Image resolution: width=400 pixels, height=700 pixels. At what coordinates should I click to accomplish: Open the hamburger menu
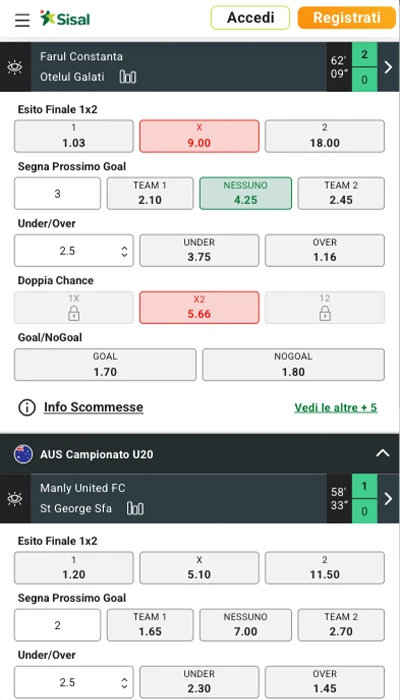coord(22,20)
